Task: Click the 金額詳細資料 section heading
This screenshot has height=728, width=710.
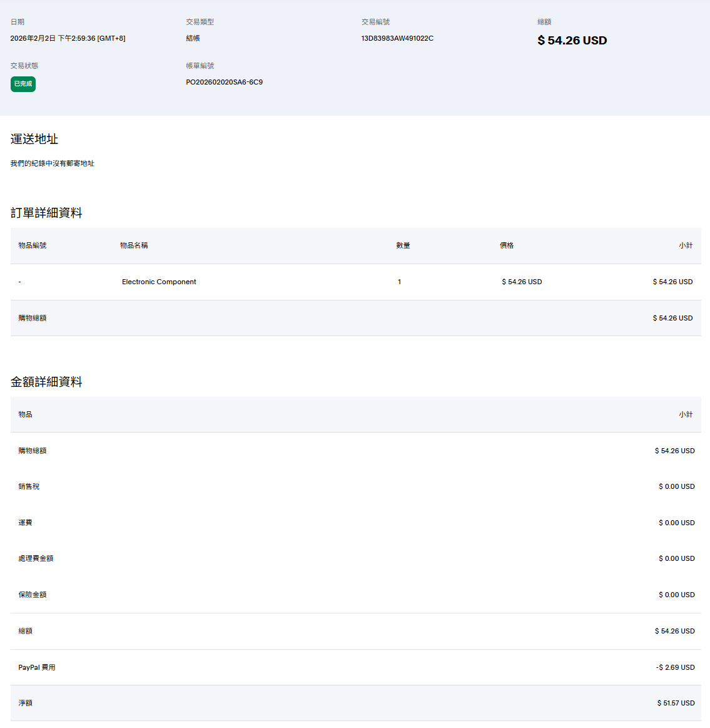Action: pyautogui.click(x=46, y=382)
